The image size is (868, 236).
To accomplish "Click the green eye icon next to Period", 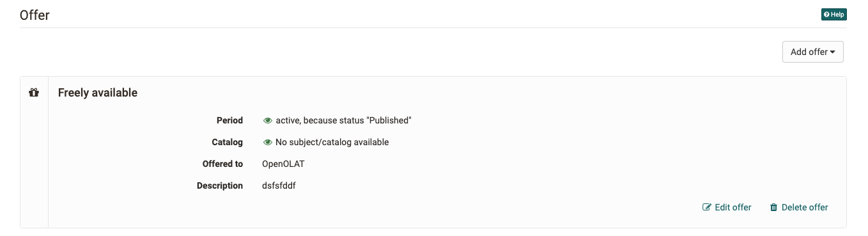I will point(268,120).
